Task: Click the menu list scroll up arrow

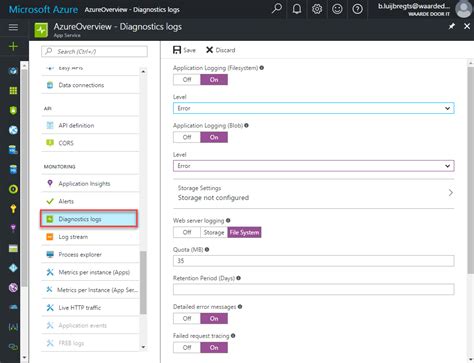Action: pos(143,71)
